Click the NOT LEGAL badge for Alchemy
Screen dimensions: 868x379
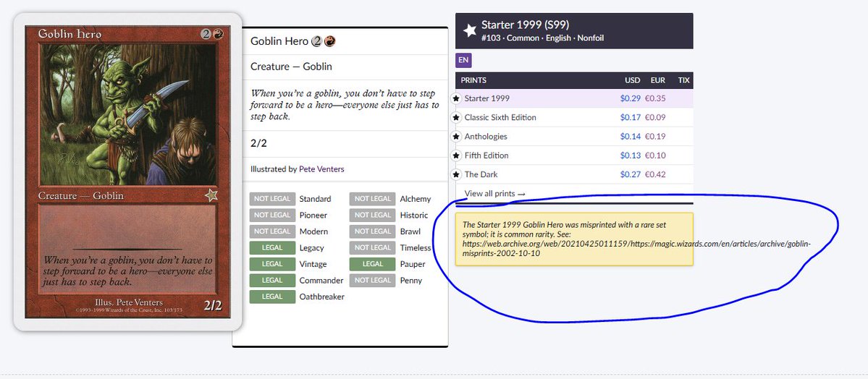pyautogui.click(x=373, y=199)
